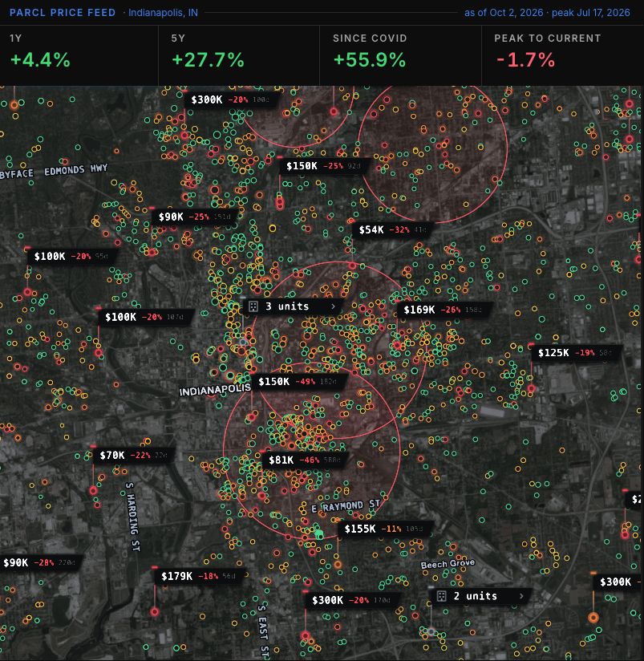Expand the 2 units cluster chevron
Screen dimensions: 644x661
[x=521, y=596]
